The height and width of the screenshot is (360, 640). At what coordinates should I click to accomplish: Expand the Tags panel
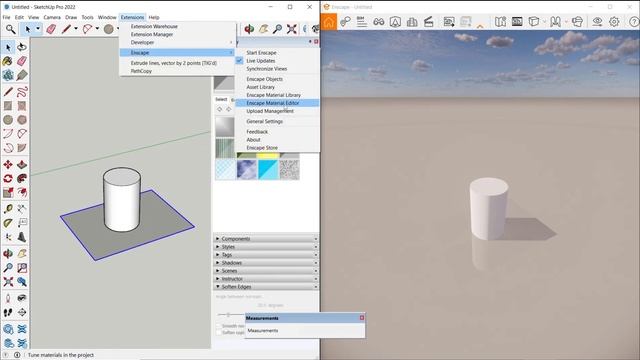[266, 255]
